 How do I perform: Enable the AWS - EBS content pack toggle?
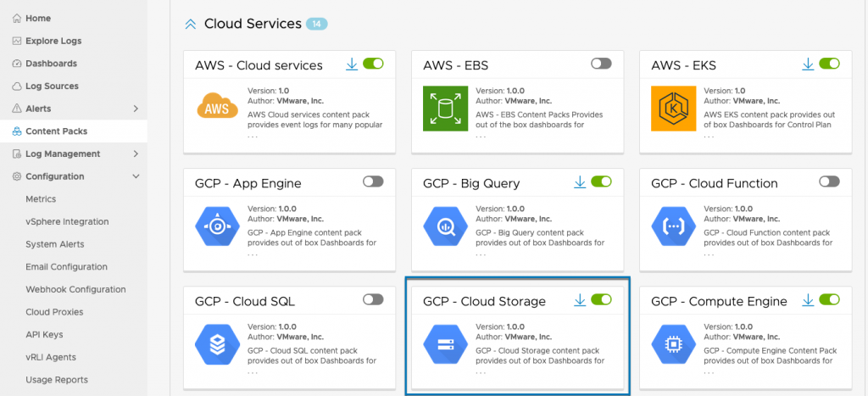601,64
